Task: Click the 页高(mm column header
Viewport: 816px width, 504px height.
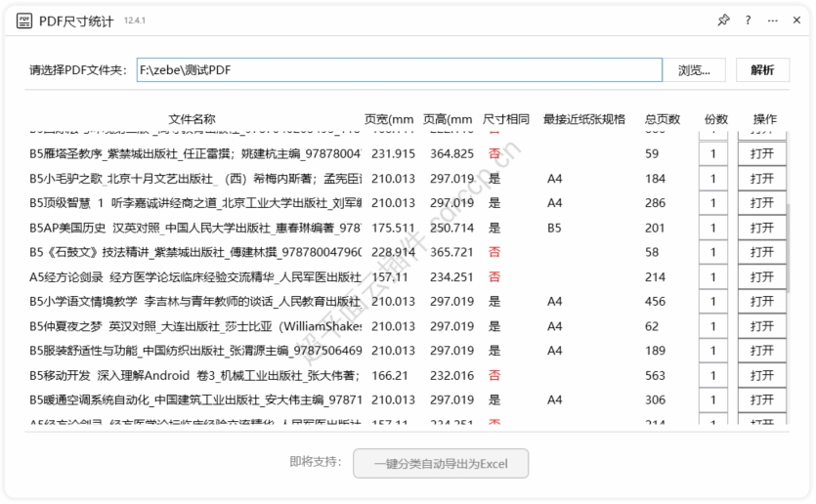Action: pyautogui.click(x=448, y=119)
